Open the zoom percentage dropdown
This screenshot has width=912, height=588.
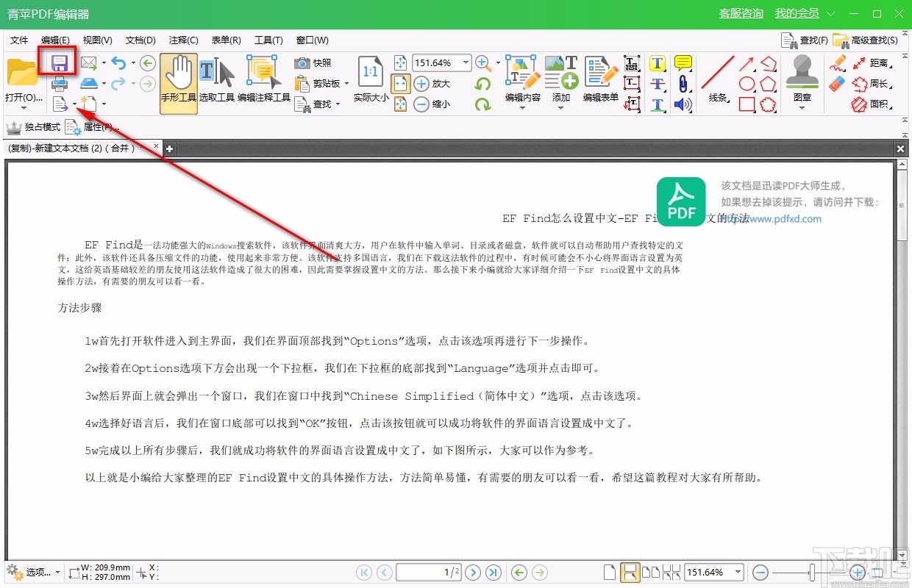click(466, 62)
